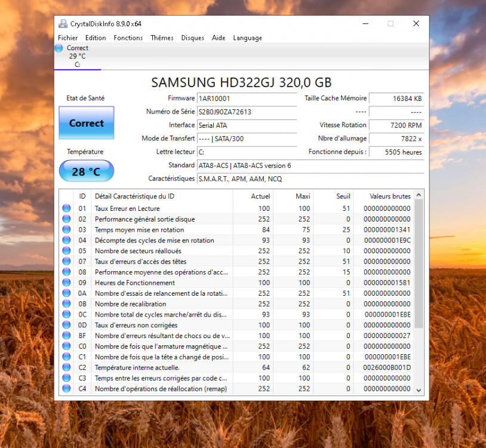Screen dimensions: 486x448
Task: Click the Interface field Serial ATA
Action: tap(247, 125)
